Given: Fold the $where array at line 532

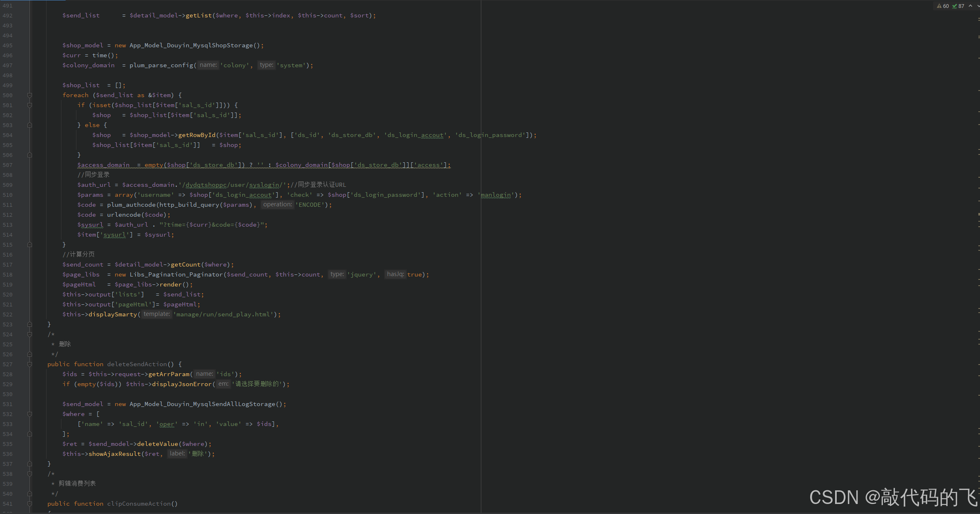Looking at the screenshot, I should coord(29,414).
